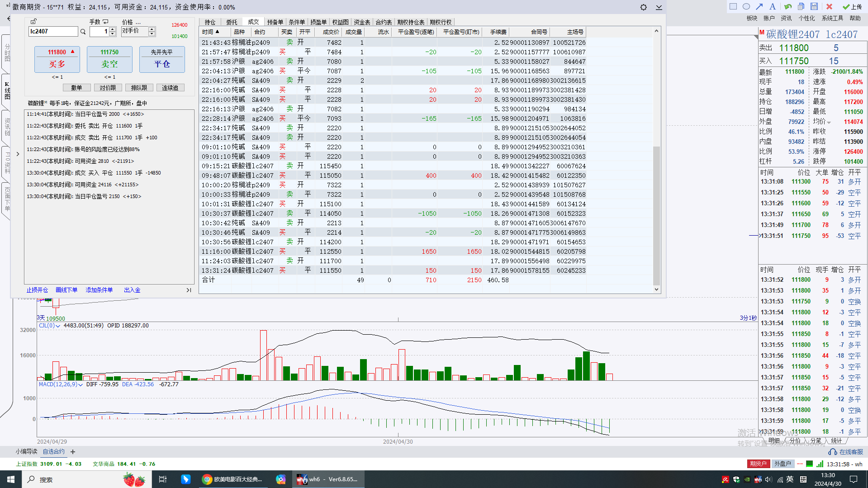
Task: Open the Windows Start menu
Action: (x=11, y=479)
